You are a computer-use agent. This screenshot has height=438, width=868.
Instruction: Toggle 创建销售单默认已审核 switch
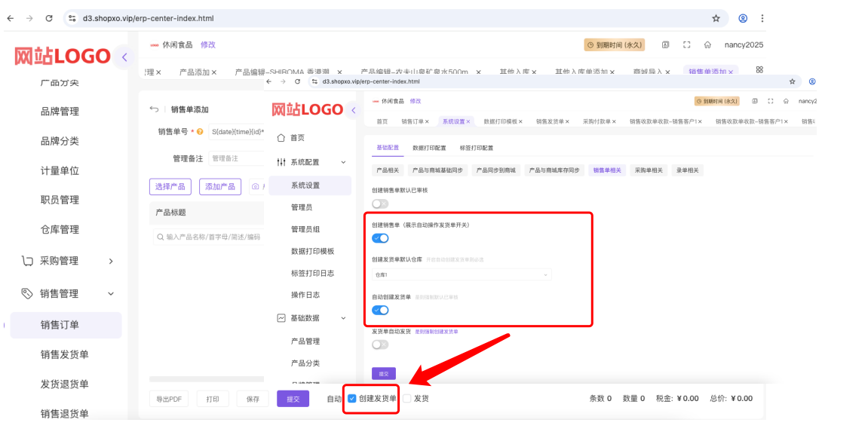(380, 204)
